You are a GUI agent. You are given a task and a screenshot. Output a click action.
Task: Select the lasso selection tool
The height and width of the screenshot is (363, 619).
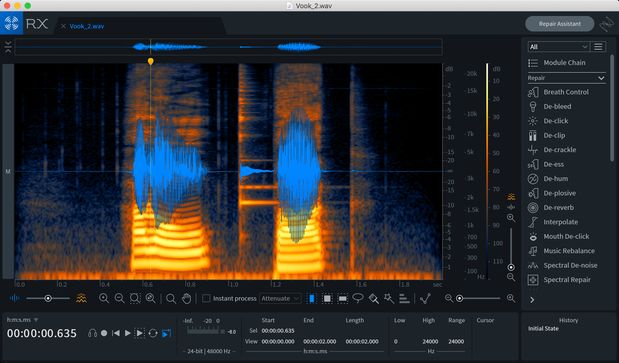[358, 298]
